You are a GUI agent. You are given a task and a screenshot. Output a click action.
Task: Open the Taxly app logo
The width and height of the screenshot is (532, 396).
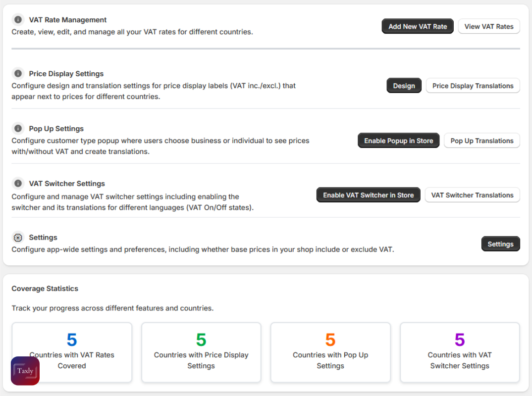point(25,371)
